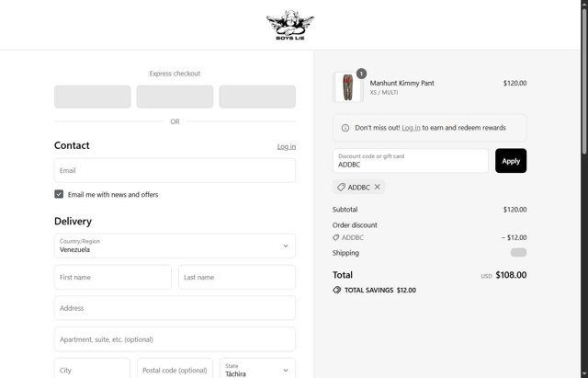Click the – $12.00 order discount value
Screen dimensions: 588x378
514,237
